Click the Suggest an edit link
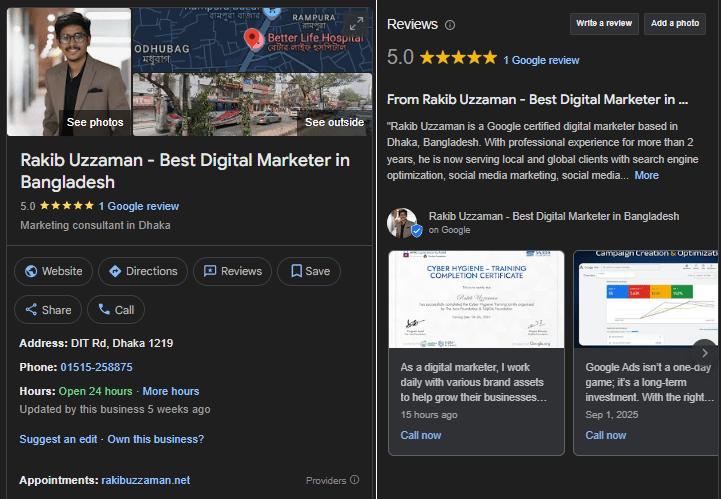This screenshot has height=499, width=721. pyautogui.click(x=59, y=439)
